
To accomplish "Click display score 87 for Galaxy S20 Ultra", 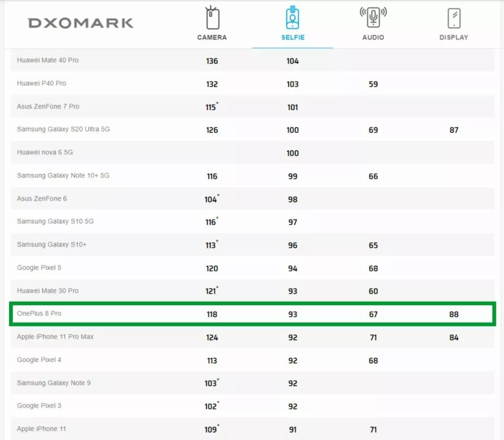I will pyautogui.click(x=454, y=130).
